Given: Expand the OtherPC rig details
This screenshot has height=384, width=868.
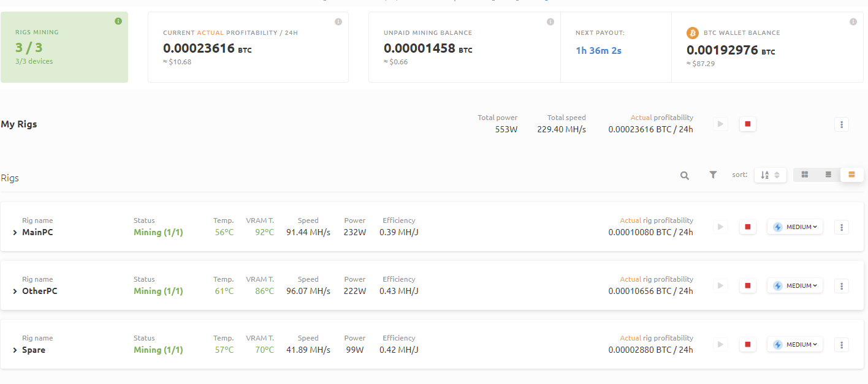Looking at the screenshot, I should [15, 292].
